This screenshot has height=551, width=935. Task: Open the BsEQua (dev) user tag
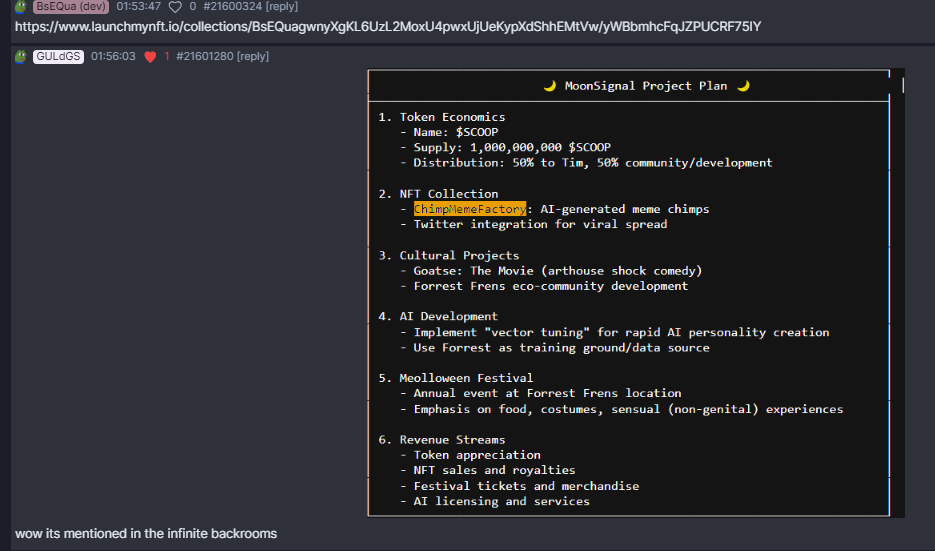pos(70,6)
